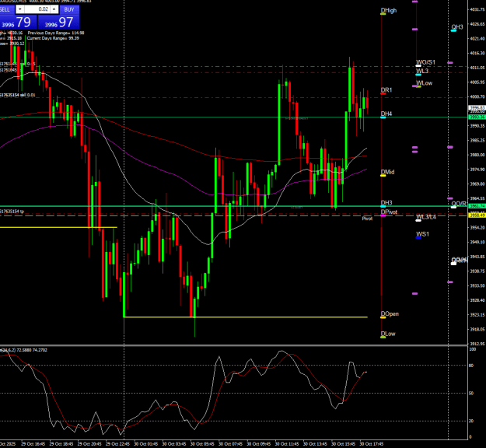The image size is (486, 448).
Task: Click the 4031.75 price scale value
Action: click(x=477, y=9)
